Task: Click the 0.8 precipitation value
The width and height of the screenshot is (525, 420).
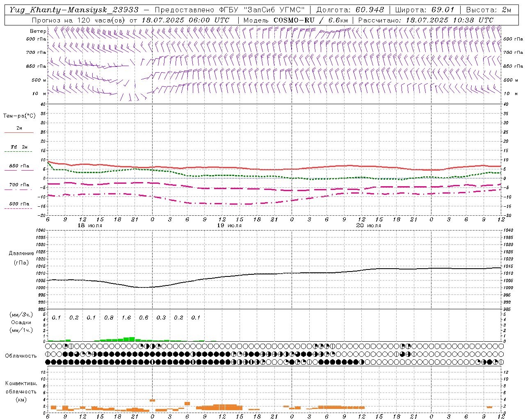Action: (x=109, y=318)
